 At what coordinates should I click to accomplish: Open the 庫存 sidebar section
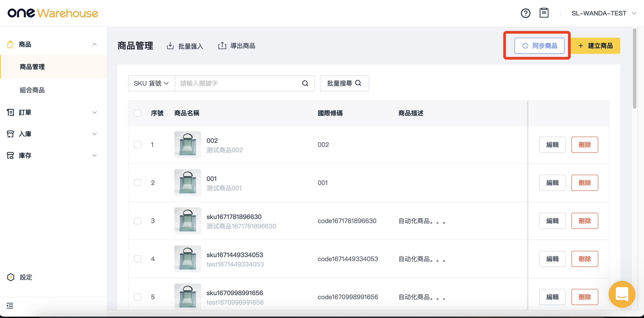coord(54,155)
